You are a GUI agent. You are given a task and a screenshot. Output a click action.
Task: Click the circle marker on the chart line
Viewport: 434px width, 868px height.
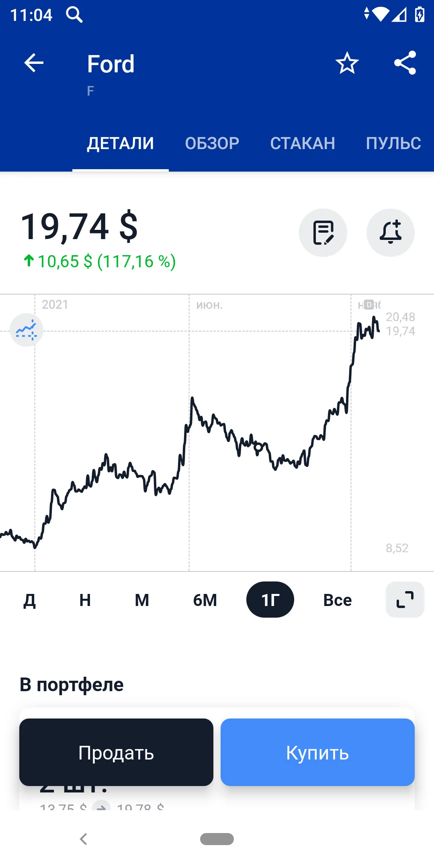coord(258,447)
